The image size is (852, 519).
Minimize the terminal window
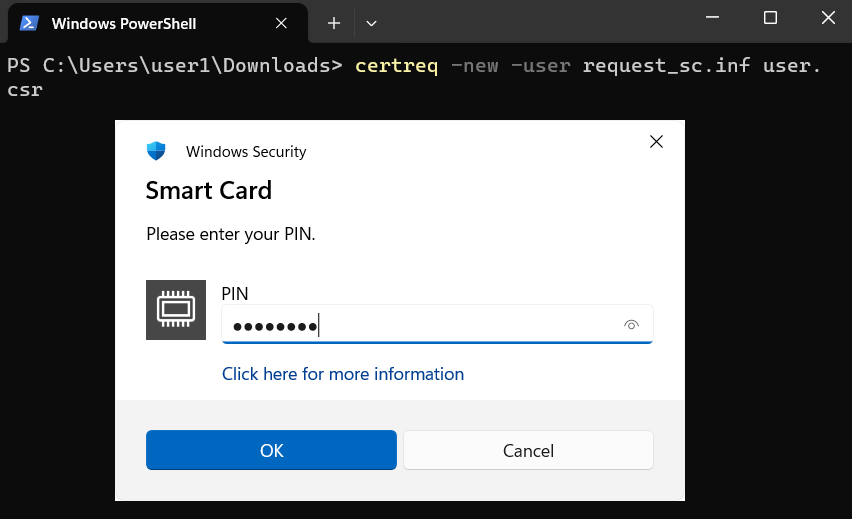point(713,17)
